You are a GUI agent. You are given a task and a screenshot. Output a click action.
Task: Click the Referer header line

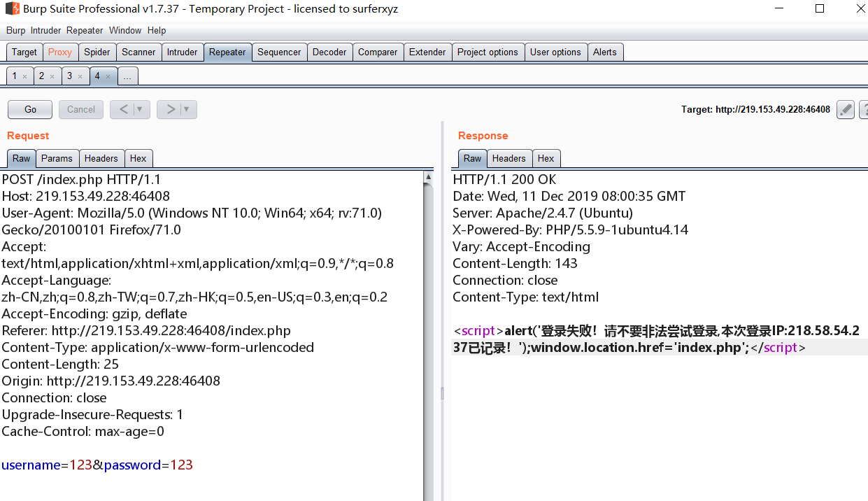pyautogui.click(x=146, y=330)
